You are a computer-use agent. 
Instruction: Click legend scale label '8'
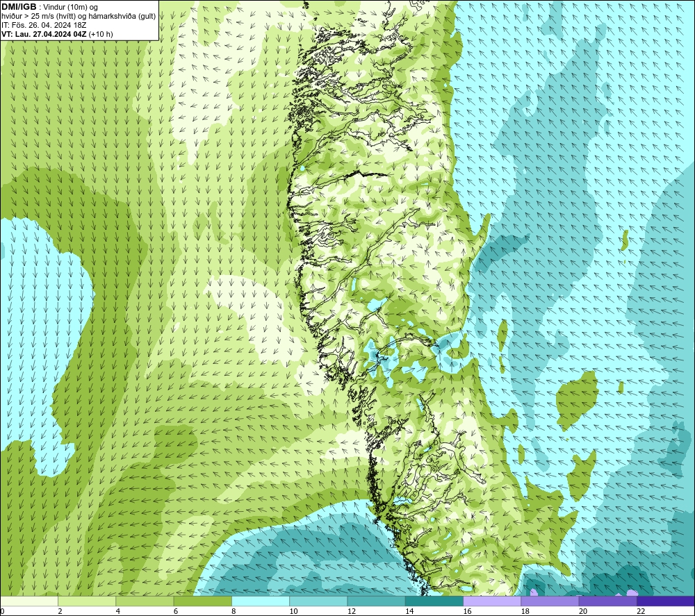pyautogui.click(x=234, y=612)
